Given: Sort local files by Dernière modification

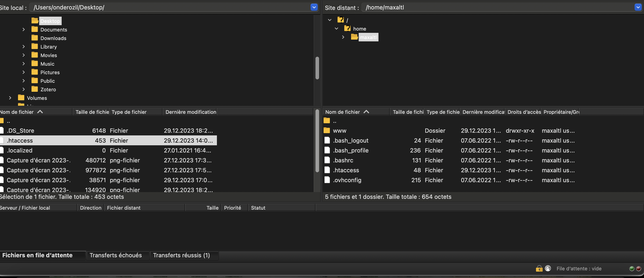Looking at the screenshot, I should (x=191, y=112).
